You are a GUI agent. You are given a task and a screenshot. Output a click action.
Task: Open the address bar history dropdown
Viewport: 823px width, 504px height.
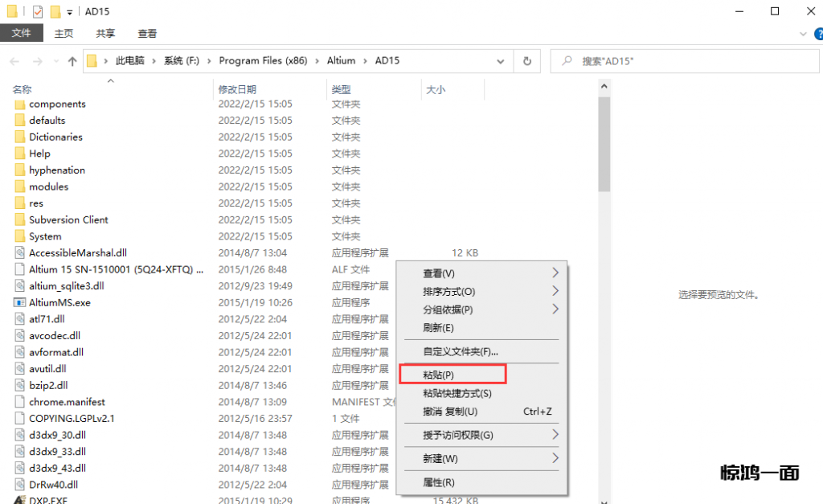pyautogui.click(x=501, y=61)
